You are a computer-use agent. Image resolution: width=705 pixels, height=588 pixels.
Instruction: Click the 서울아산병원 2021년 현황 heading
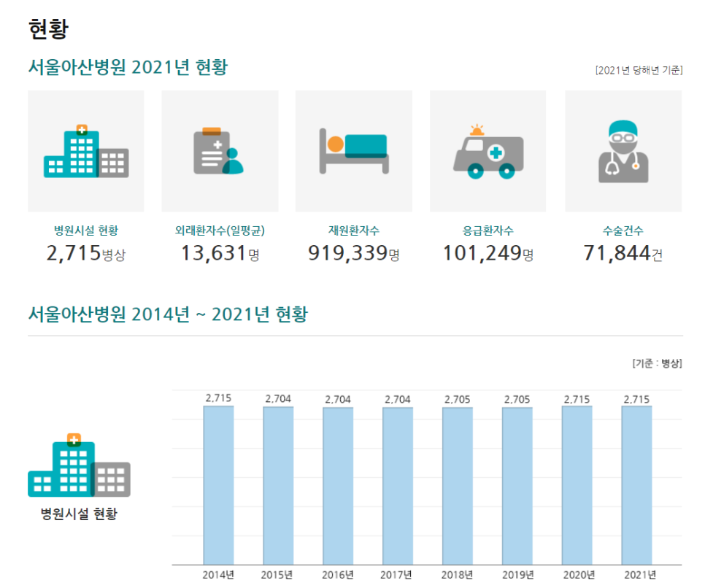point(128,68)
